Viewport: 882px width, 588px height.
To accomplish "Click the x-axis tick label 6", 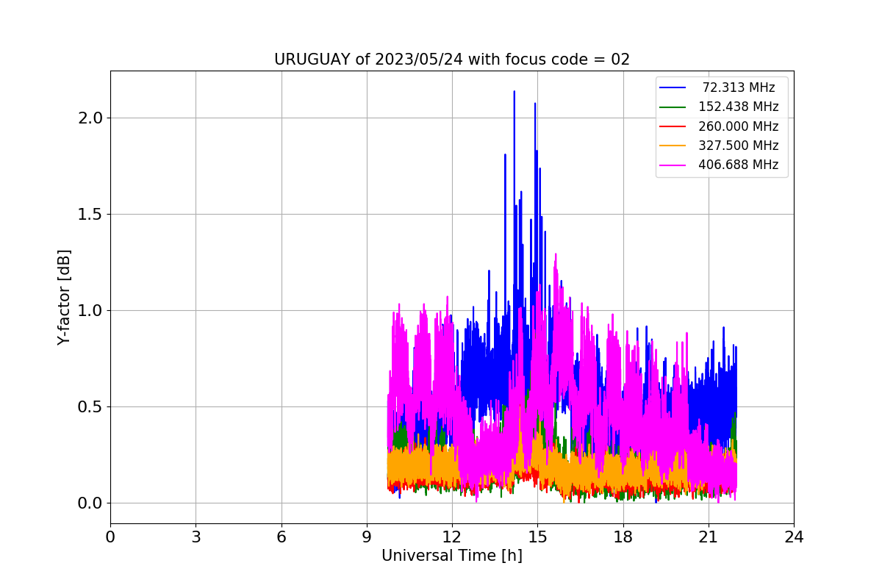I will click(282, 537).
